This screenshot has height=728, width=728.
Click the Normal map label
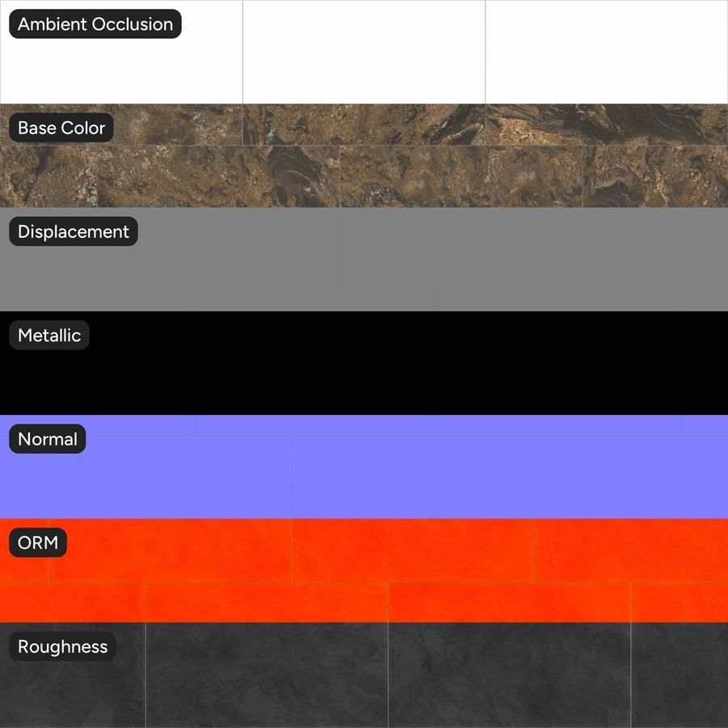click(48, 438)
